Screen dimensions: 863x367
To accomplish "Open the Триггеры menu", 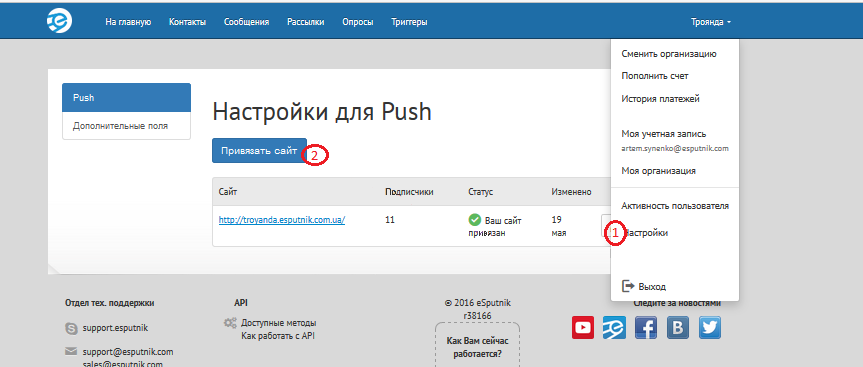I will click(x=409, y=22).
